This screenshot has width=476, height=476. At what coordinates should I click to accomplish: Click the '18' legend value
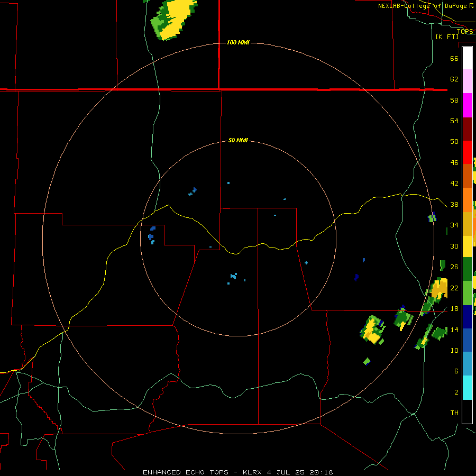pyautogui.click(x=454, y=309)
